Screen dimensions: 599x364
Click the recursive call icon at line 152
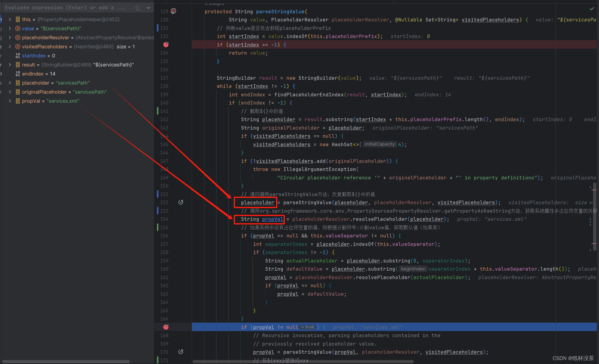[181, 202]
